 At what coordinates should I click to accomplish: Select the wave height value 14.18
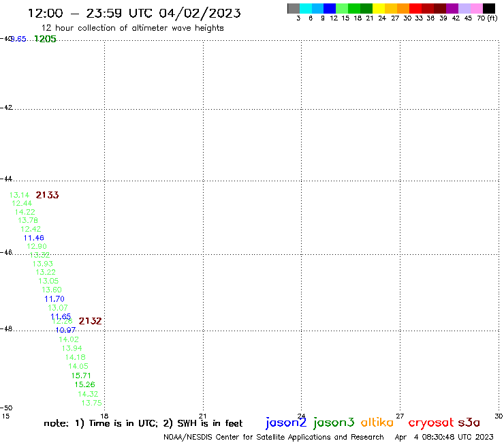coord(76,357)
